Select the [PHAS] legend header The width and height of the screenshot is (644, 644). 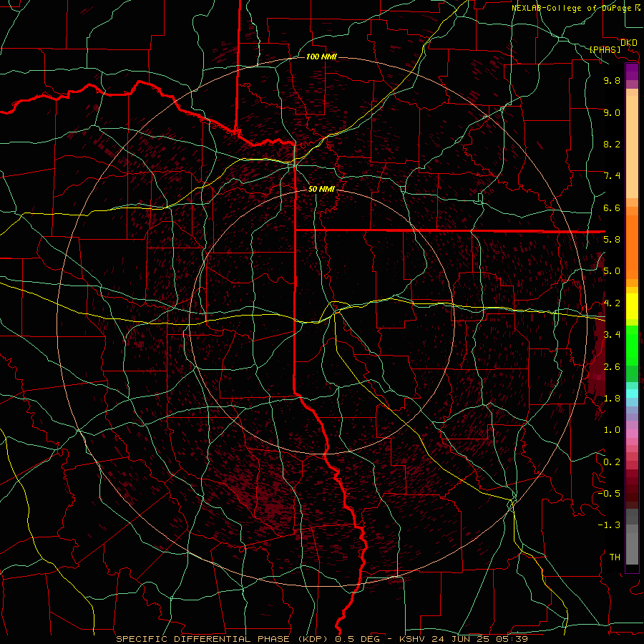pos(605,50)
